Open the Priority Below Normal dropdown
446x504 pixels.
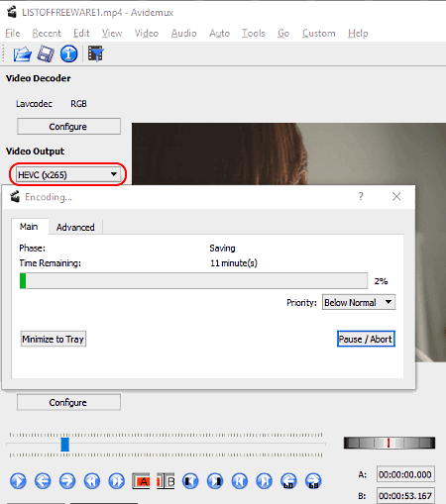[x=359, y=302]
